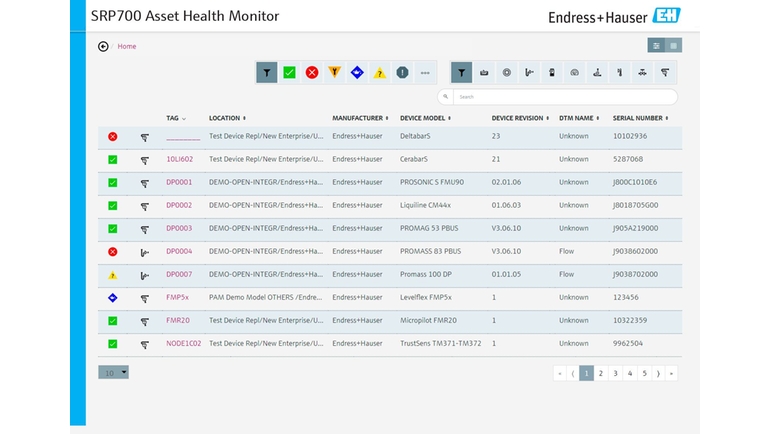The height and width of the screenshot is (434, 771).
Task: Jump to last page double arrow
Action: (x=671, y=374)
